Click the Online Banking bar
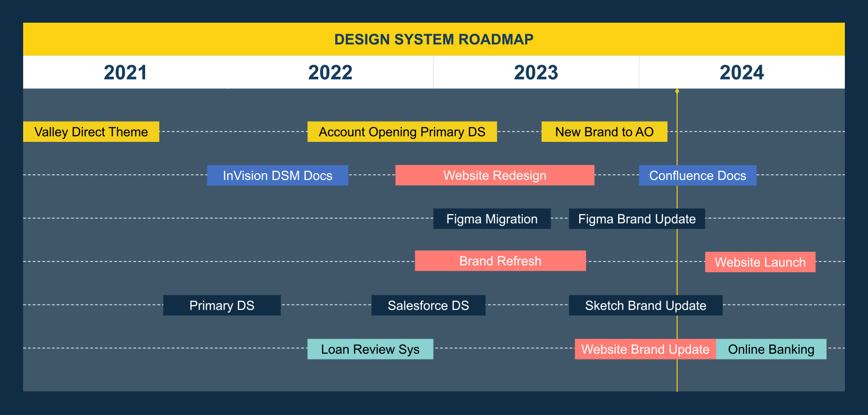The height and width of the screenshot is (415, 868). point(771,349)
